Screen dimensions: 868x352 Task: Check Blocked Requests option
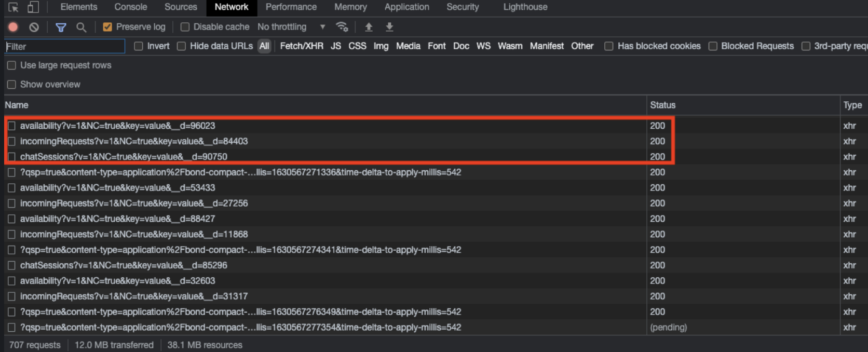point(713,46)
